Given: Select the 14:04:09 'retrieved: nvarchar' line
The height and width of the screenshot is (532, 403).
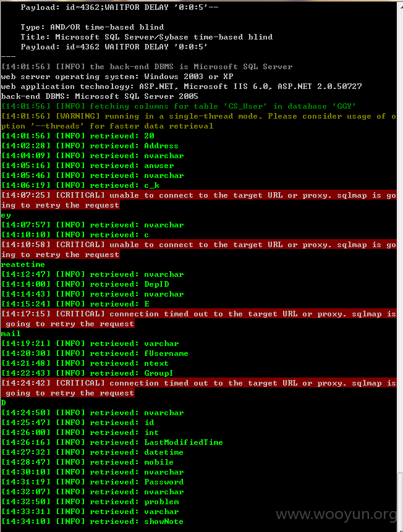Looking at the screenshot, I should [x=92, y=156].
